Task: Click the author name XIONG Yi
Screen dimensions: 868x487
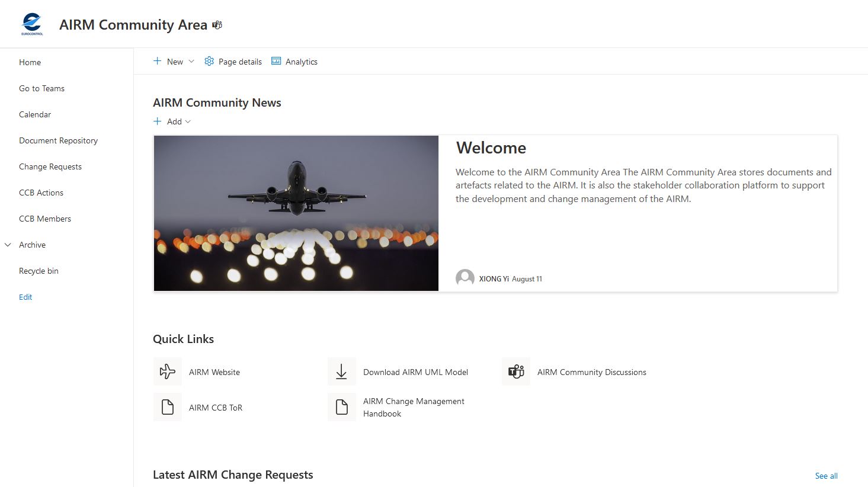Action: click(494, 279)
